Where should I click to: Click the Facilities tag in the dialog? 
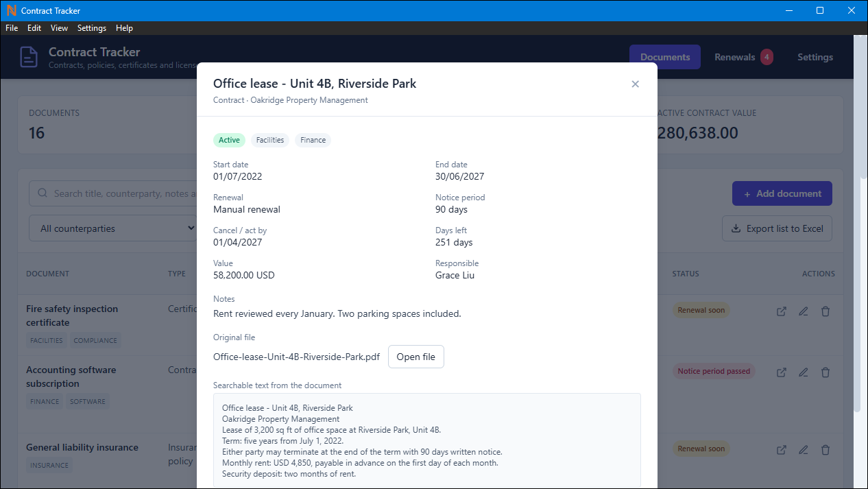click(270, 140)
